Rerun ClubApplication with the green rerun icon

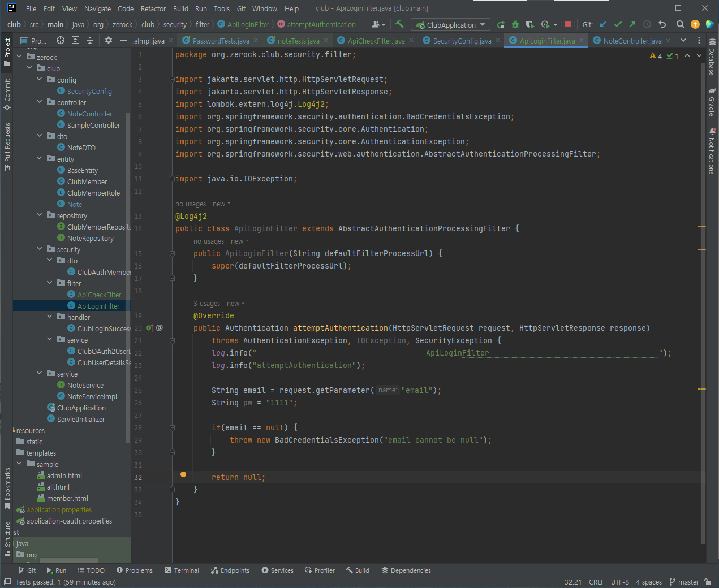501,24
